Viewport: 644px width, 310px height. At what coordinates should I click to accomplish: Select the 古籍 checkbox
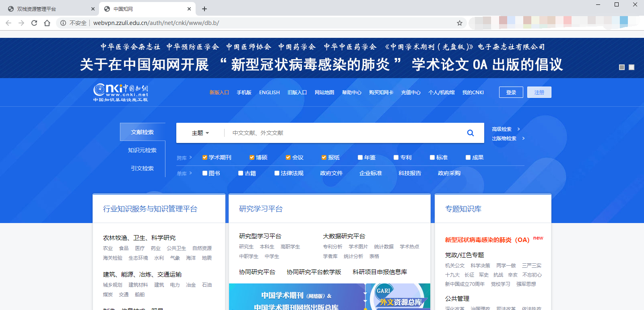(241, 173)
